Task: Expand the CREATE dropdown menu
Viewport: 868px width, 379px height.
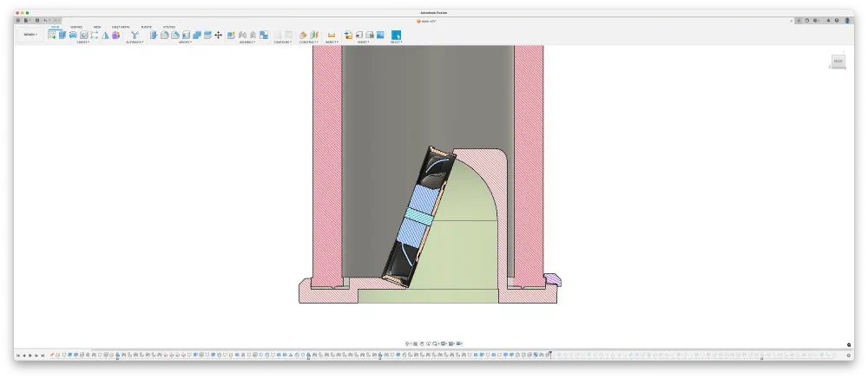Action: pos(83,42)
